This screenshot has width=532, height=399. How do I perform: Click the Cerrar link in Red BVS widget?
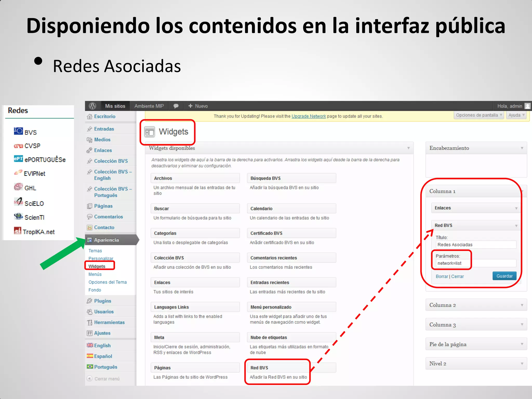[x=457, y=276]
